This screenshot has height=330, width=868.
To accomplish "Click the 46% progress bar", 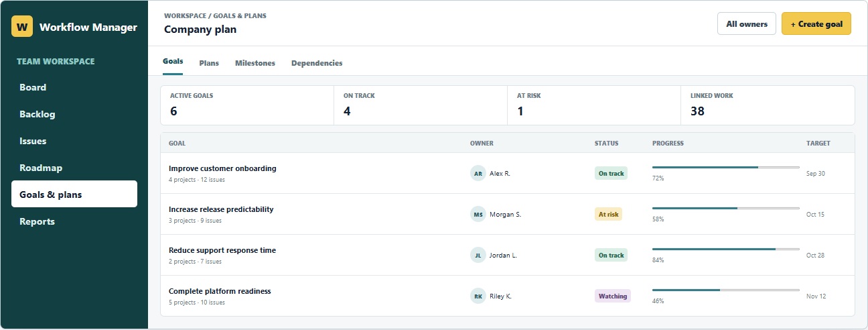I will (x=725, y=290).
